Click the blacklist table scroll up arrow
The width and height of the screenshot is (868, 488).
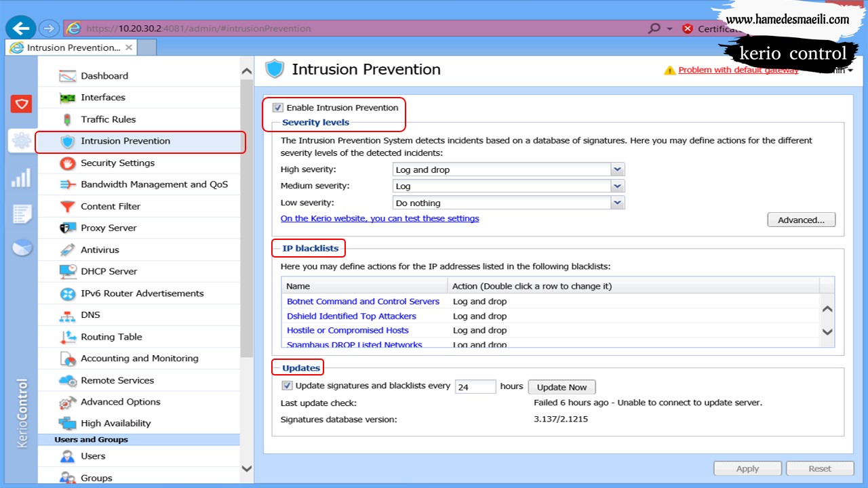tap(827, 309)
